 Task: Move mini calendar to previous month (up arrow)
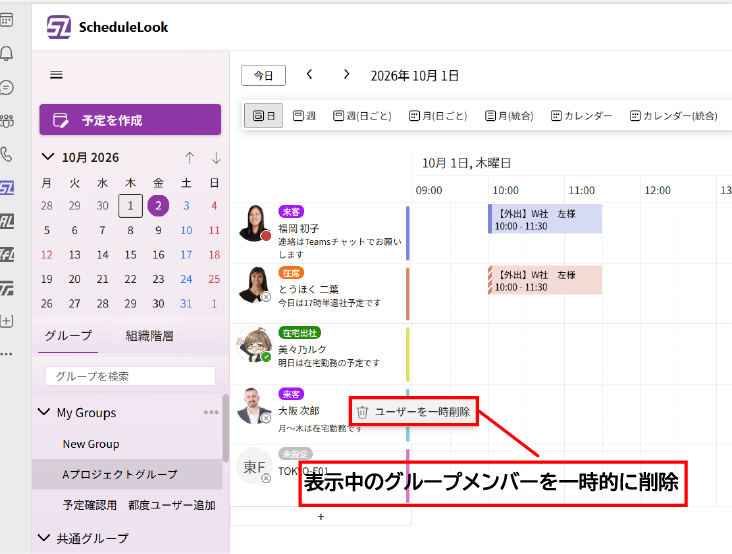point(190,158)
